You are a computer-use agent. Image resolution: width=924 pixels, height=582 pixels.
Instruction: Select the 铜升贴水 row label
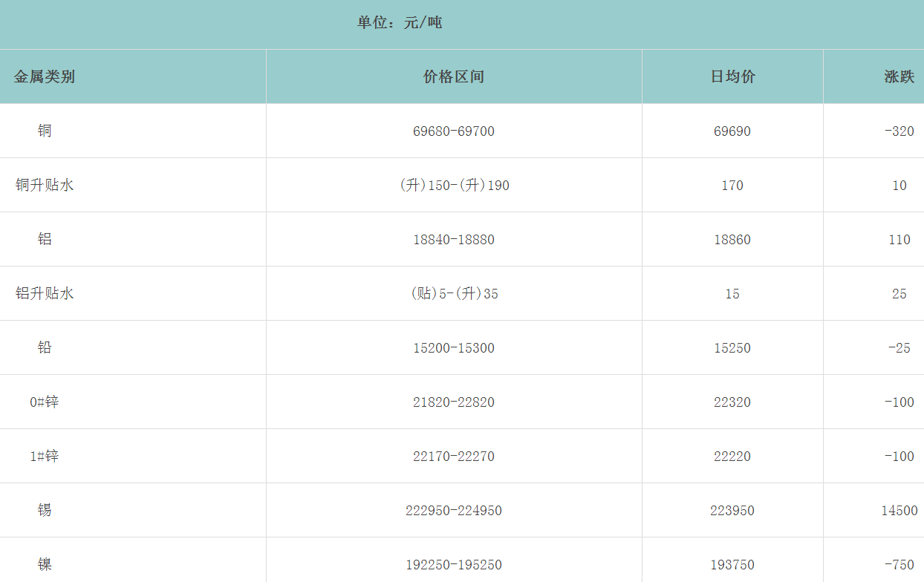(x=45, y=185)
